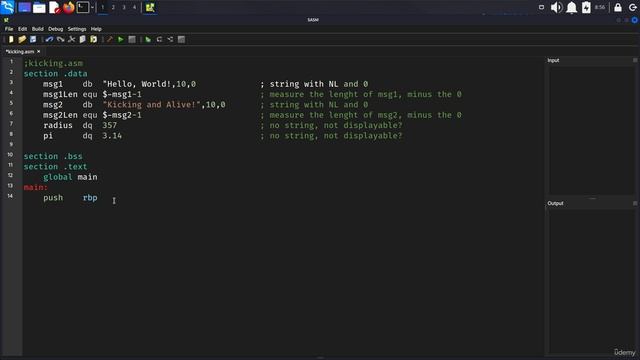This screenshot has width=640, height=360.
Task: Open the system application menu launcher
Action: point(8,7)
